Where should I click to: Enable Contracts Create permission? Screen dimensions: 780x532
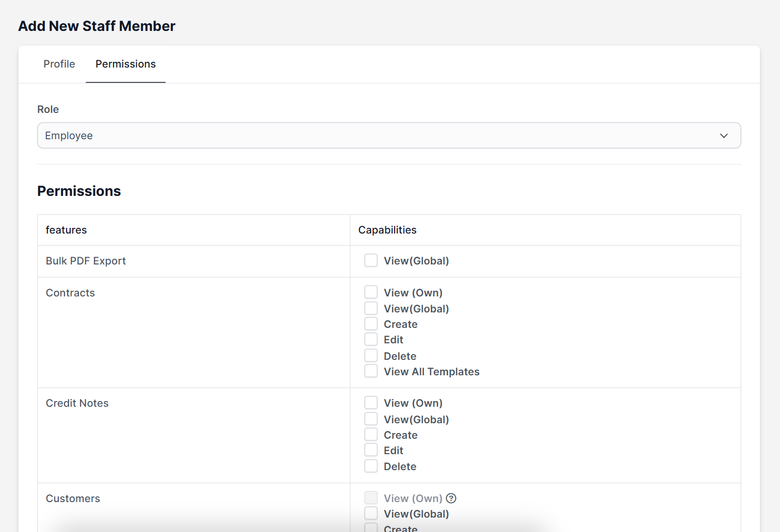pyautogui.click(x=371, y=324)
